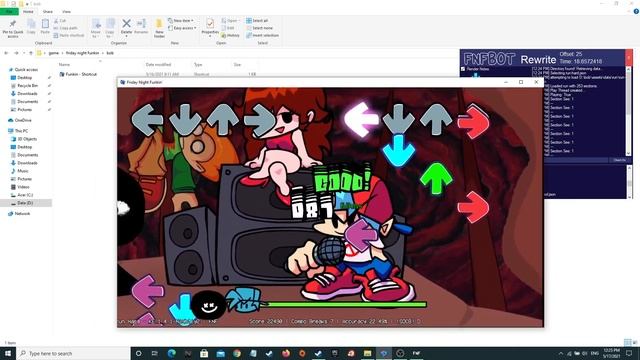Create a New folder from the ribbon
The width and height of the screenshot is (640, 360).
coord(159,28)
